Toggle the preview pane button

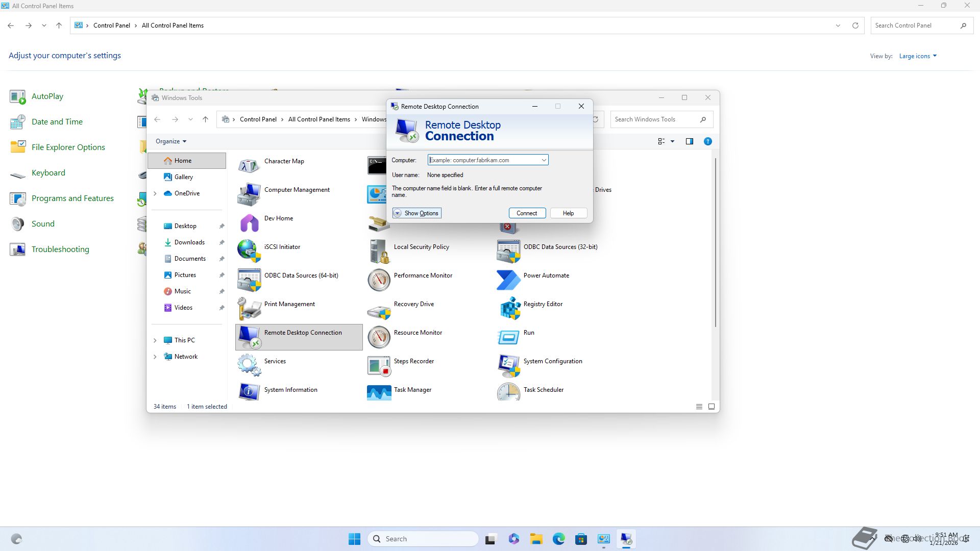click(x=689, y=141)
